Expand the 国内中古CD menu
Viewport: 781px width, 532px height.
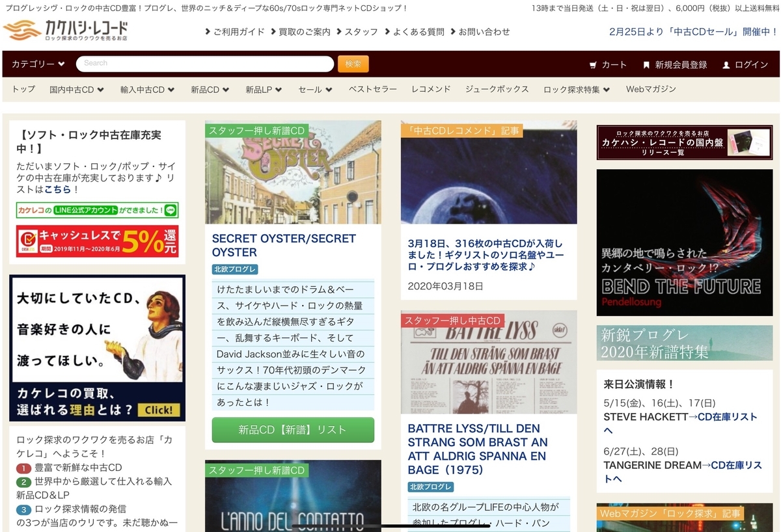[77, 90]
